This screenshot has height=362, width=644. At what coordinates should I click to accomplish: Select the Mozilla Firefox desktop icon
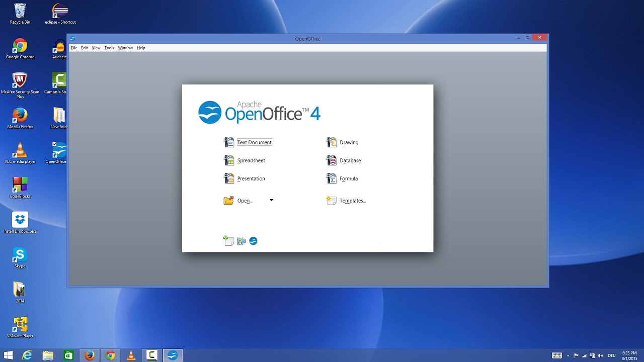coord(20,119)
